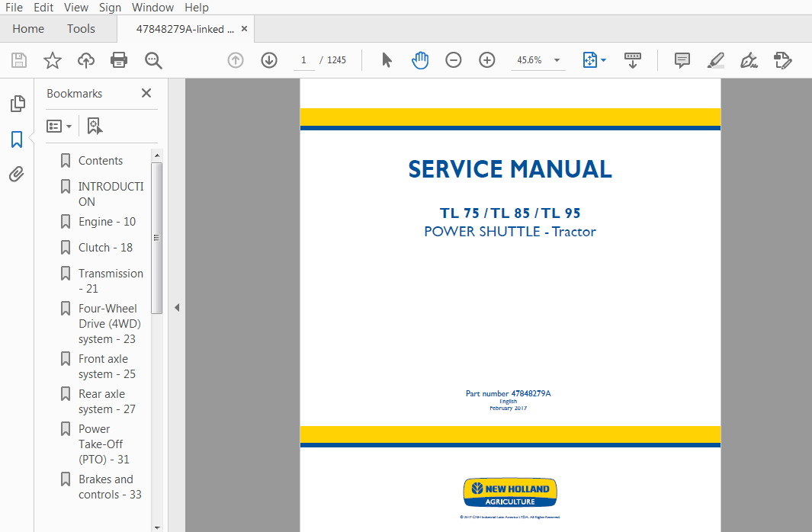This screenshot has width=812, height=532.
Task: Click the find current bookmark icon
Action: (x=95, y=126)
